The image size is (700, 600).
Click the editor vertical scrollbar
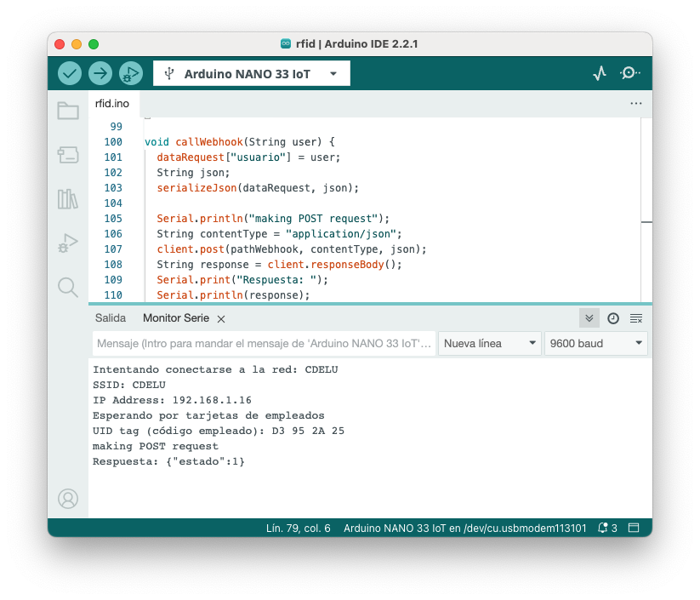coord(646,210)
